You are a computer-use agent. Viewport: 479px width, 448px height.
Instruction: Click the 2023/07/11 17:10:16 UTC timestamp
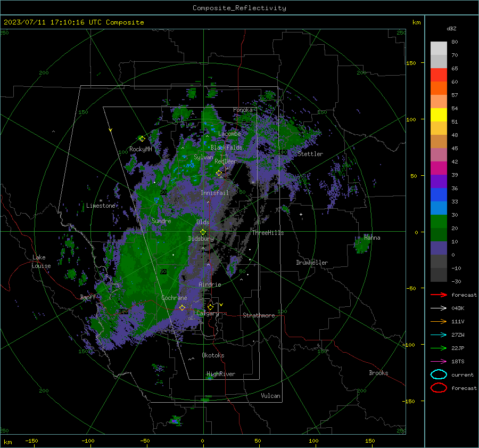click(74, 22)
